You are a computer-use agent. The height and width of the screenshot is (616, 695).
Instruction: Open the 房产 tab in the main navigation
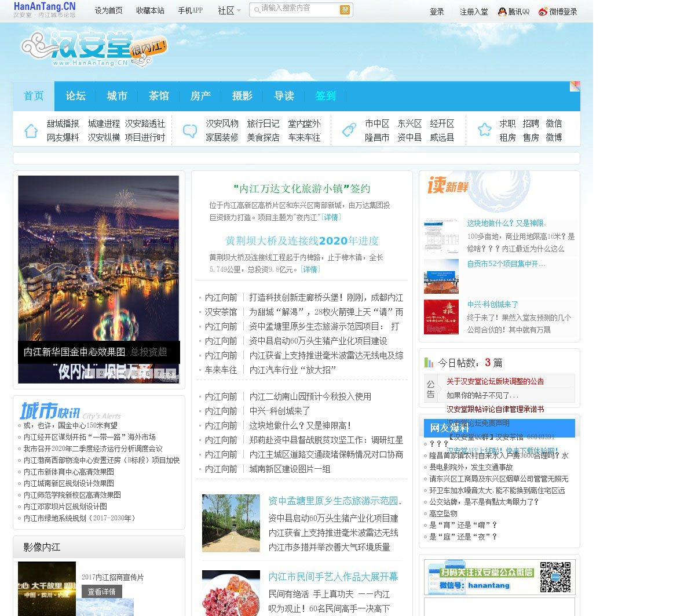click(200, 96)
